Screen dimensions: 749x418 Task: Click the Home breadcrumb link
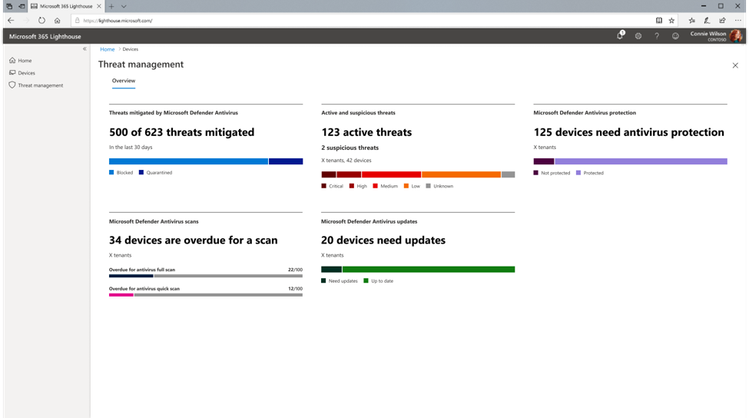[107, 49]
